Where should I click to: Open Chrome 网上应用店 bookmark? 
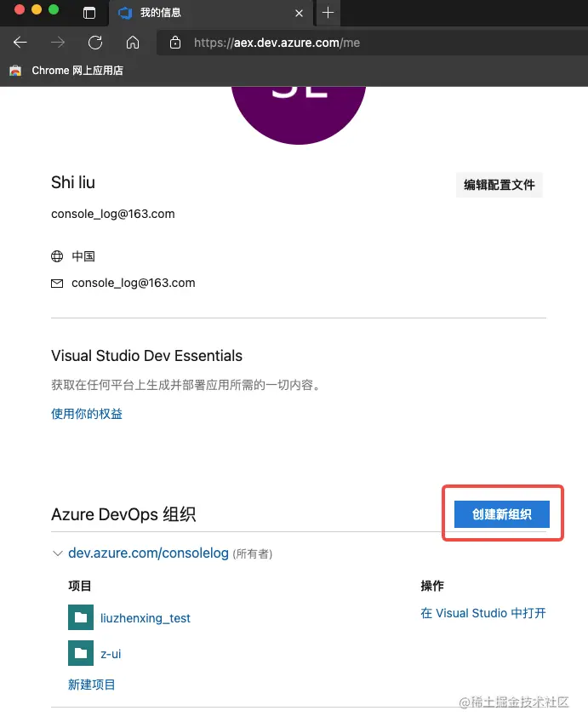point(66,71)
